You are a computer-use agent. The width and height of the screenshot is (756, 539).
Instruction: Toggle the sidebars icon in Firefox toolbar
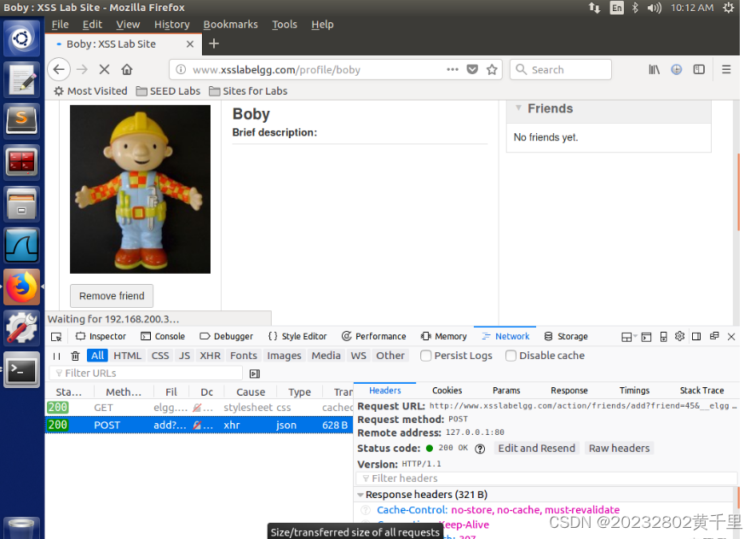[699, 69]
